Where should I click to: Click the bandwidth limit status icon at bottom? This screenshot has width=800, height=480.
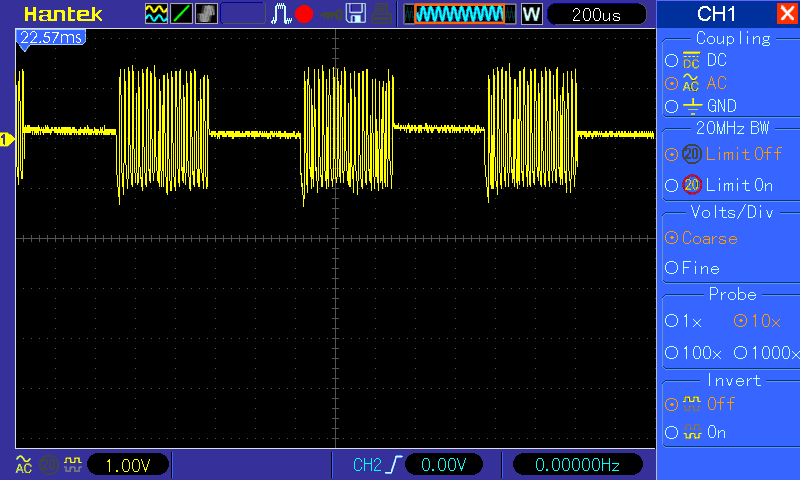(48, 465)
